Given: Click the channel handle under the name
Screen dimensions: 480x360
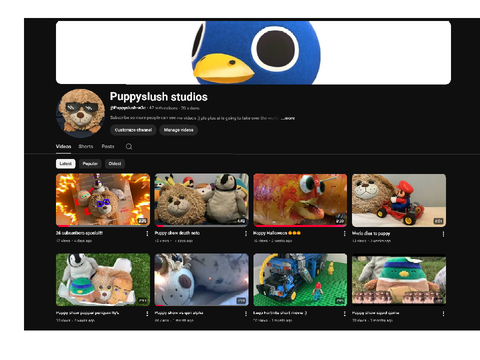Looking at the screenshot, I should (x=128, y=108).
